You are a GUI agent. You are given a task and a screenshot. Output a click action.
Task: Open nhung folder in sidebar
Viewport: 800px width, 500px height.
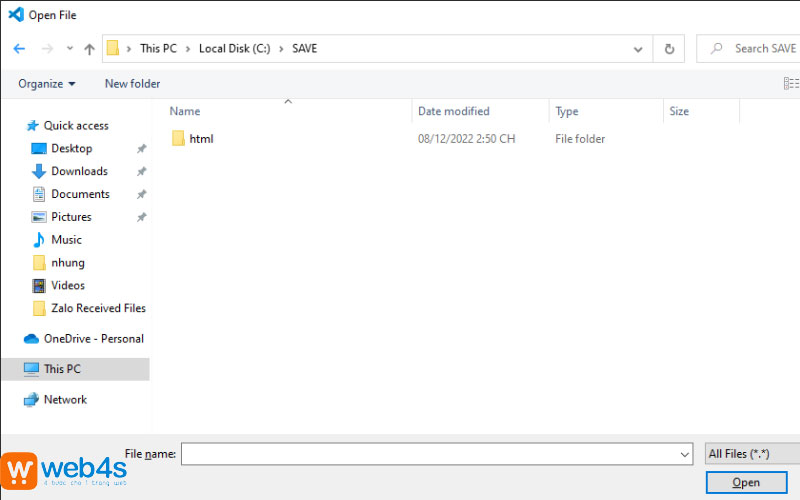(68, 263)
